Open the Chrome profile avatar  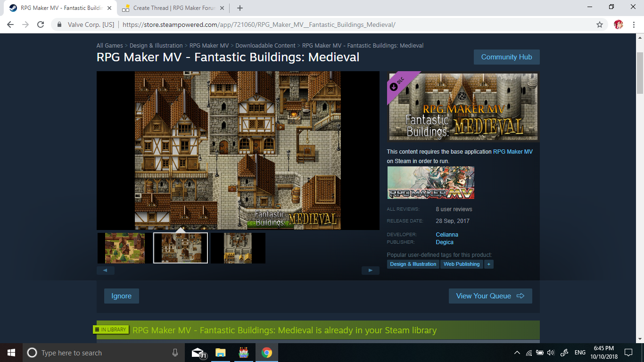pos(619,25)
